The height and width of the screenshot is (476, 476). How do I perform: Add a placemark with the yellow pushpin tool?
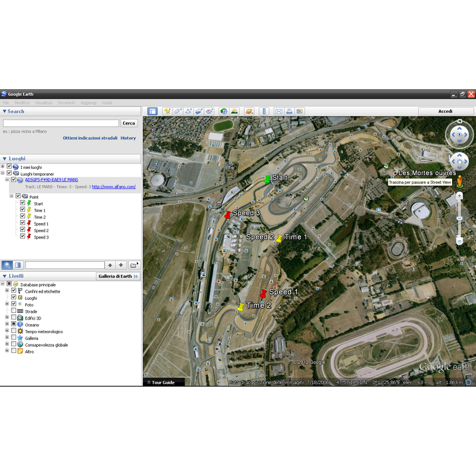tap(167, 111)
